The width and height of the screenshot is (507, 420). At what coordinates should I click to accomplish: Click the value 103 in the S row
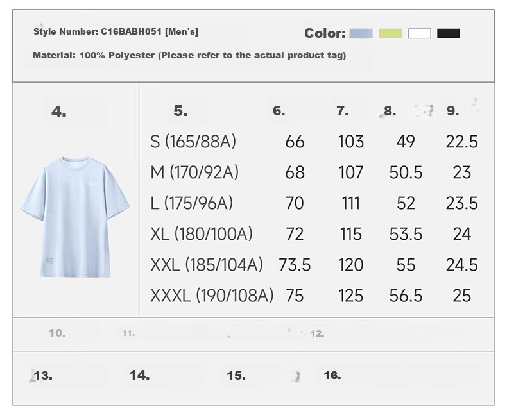point(351,142)
